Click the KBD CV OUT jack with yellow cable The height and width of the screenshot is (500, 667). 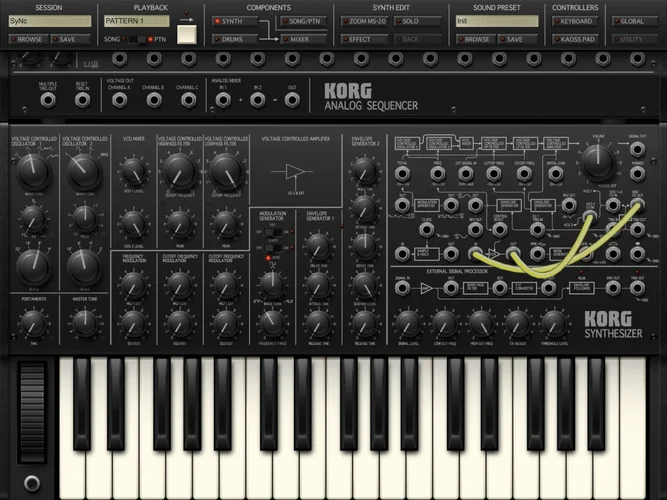pyautogui.click(x=637, y=206)
